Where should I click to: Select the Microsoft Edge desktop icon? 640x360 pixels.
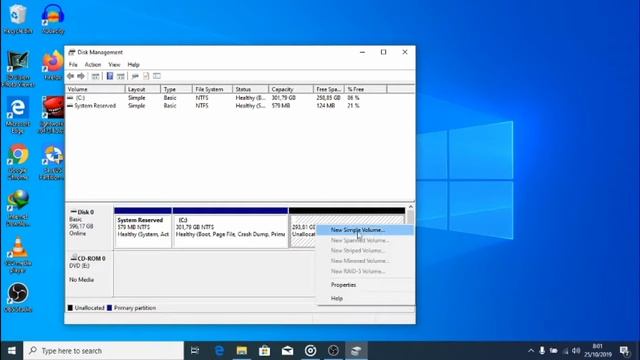tap(18, 115)
